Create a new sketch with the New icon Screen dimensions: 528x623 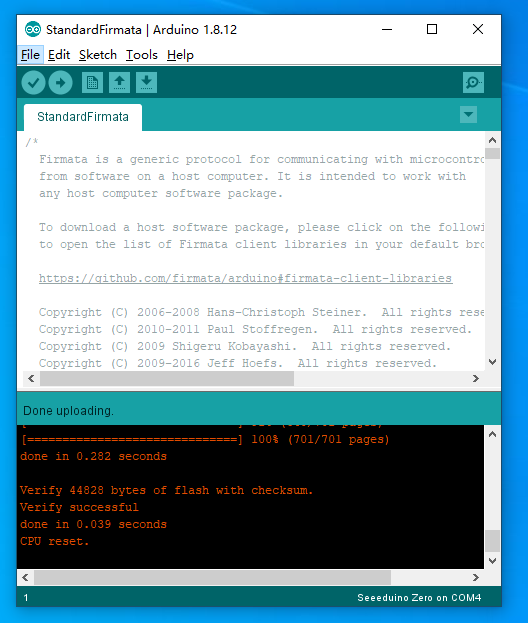point(92,83)
